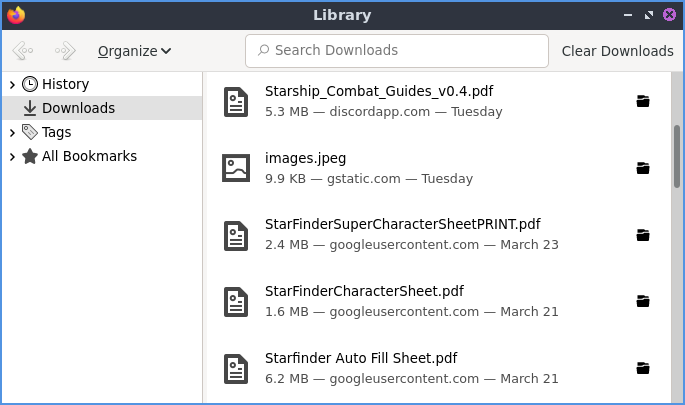Open the Organize dropdown menu
Image resolution: width=685 pixels, height=405 pixels.
point(134,51)
